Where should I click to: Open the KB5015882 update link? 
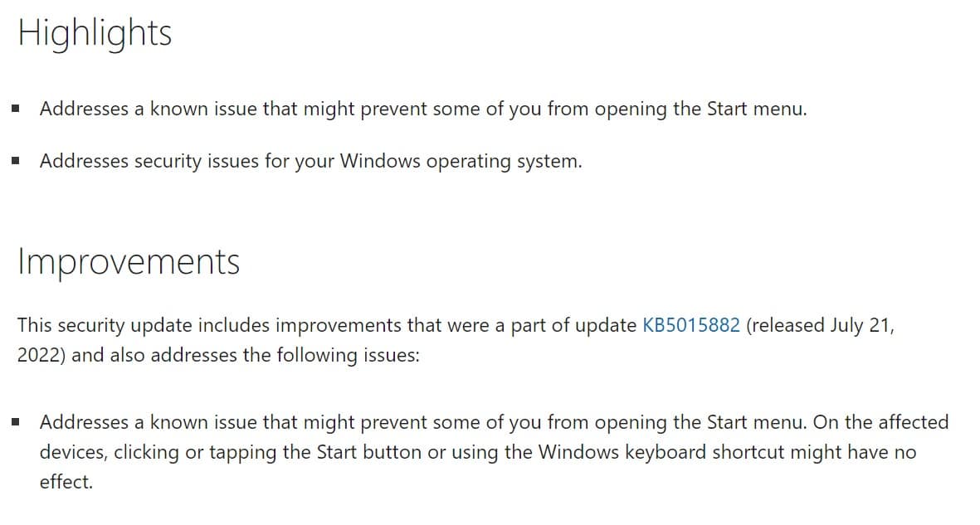pyautogui.click(x=690, y=325)
